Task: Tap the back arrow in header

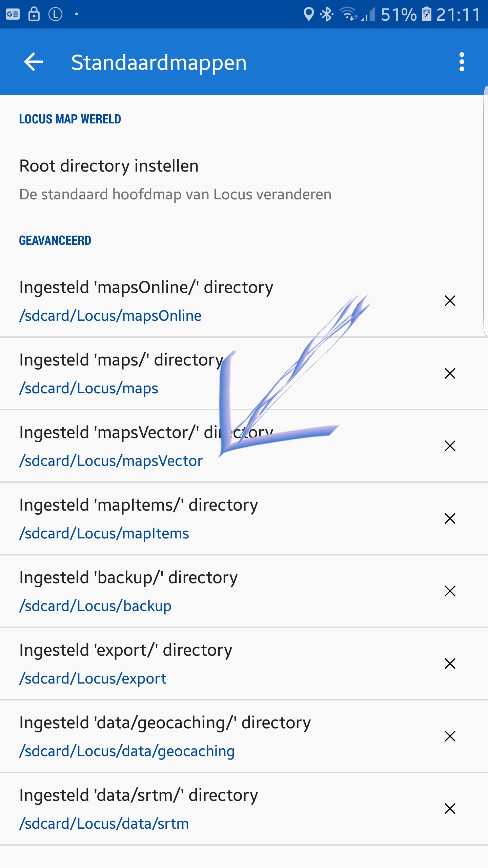Action: tap(33, 62)
